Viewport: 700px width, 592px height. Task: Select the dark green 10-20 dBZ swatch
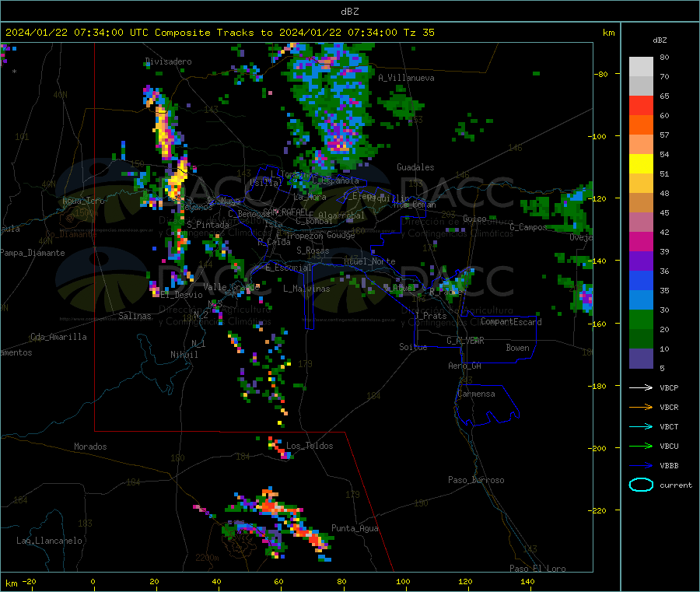click(x=641, y=339)
